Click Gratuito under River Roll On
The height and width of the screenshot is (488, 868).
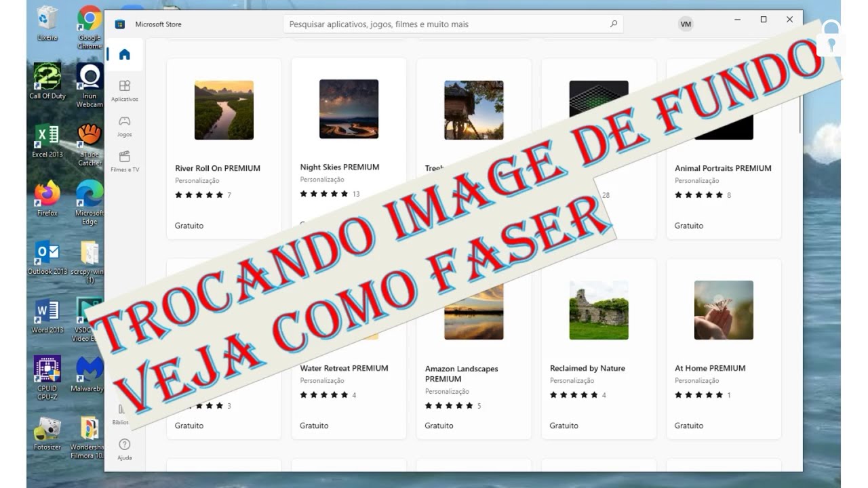pos(189,226)
